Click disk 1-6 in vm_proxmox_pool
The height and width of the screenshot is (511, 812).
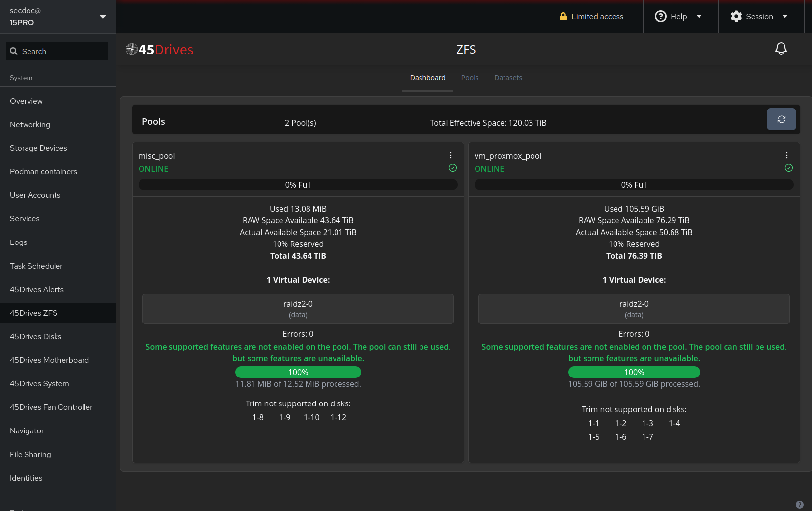tap(621, 437)
